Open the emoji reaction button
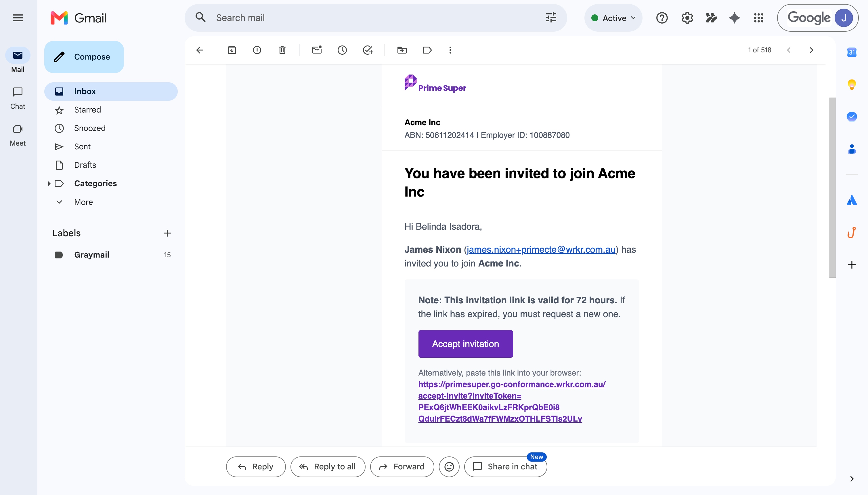The height and width of the screenshot is (495, 868). pos(449,467)
